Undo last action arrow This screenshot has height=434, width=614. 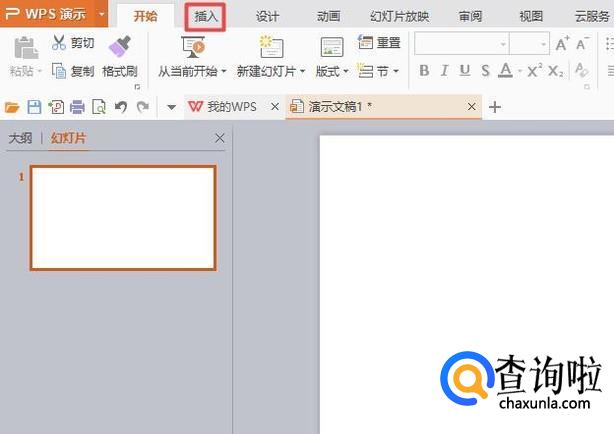click(x=121, y=107)
